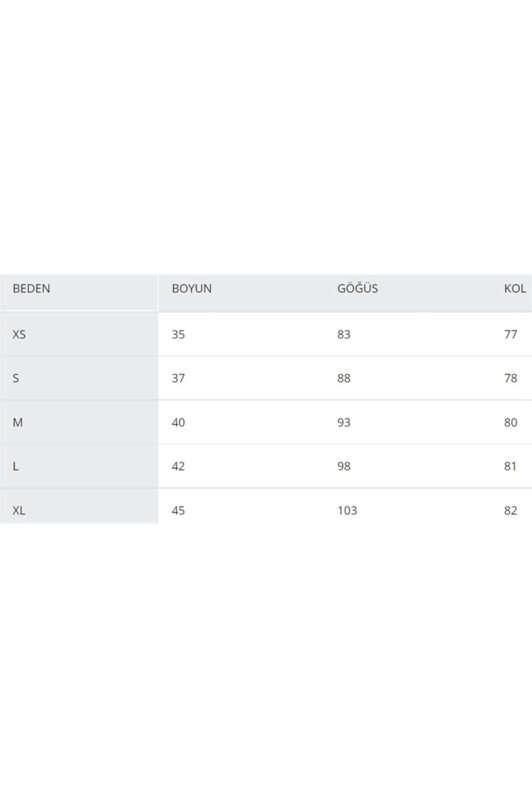Click the L neck value 42
The width and height of the screenshot is (532, 798).
(178, 466)
